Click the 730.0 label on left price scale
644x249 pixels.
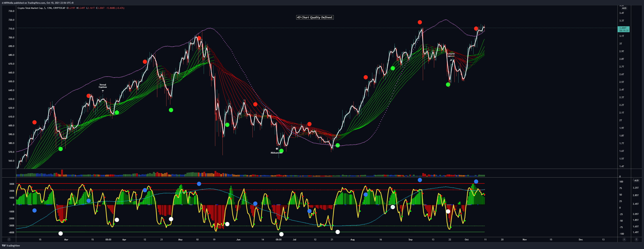point(11,11)
